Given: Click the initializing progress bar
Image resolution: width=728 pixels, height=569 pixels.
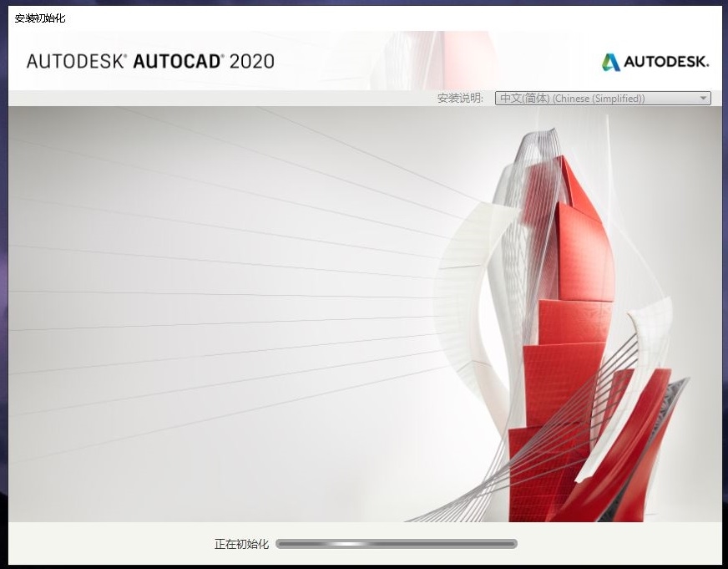Looking at the screenshot, I should pos(396,543).
